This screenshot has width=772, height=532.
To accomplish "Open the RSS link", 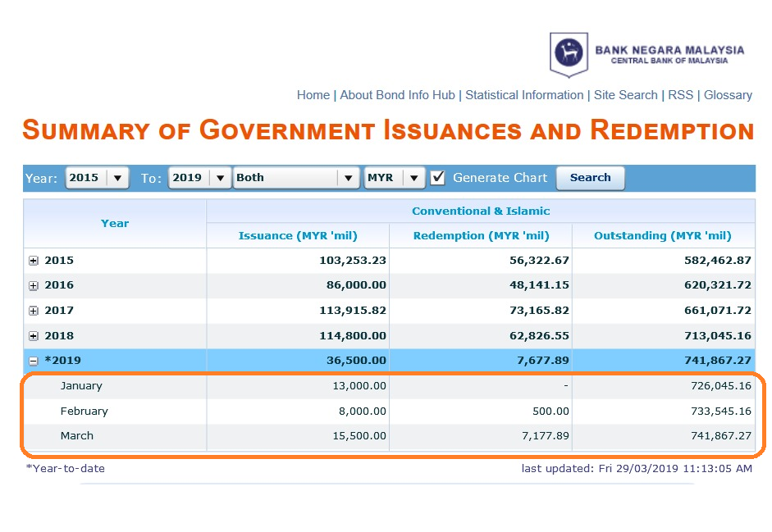I will pyautogui.click(x=680, y=95).
